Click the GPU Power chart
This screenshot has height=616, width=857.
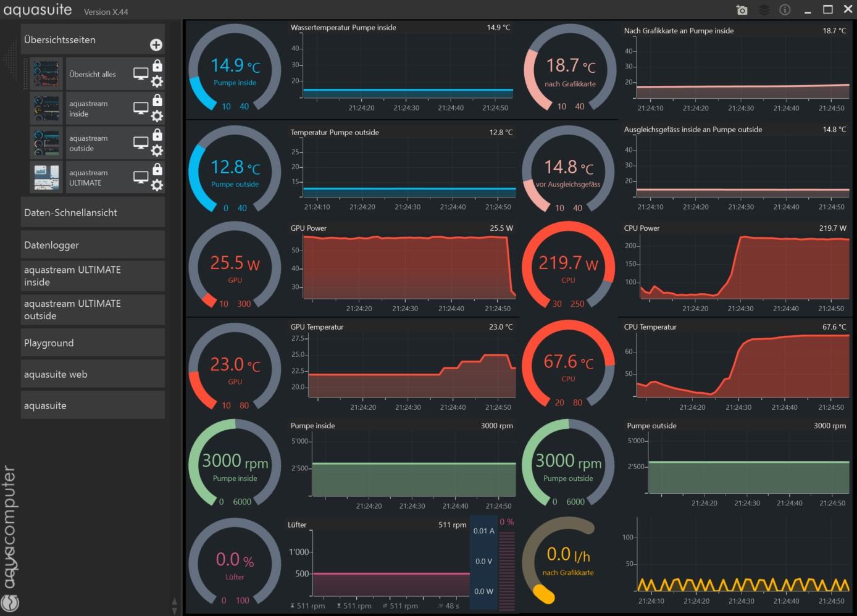point(403,268)
